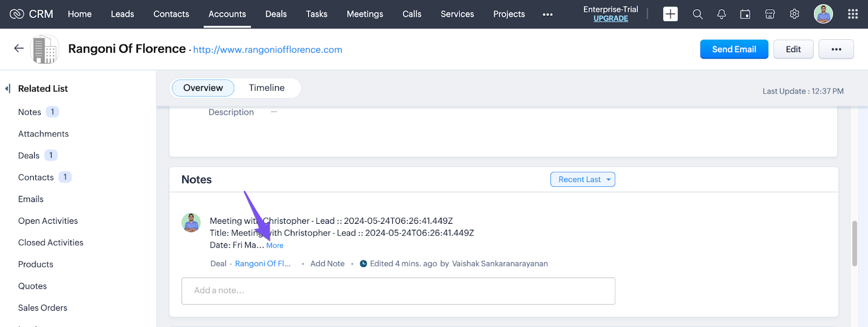Open more modules ellipsis in navigation bar
The height and width of the screenshot is (327, 868).
(547, 14)
